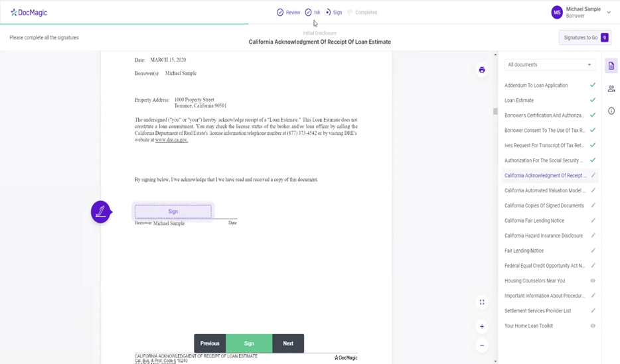This screenshot has height=364, width=620.
Task: Click pencil icon beside Fair Lending Notice
Action: 593,251
